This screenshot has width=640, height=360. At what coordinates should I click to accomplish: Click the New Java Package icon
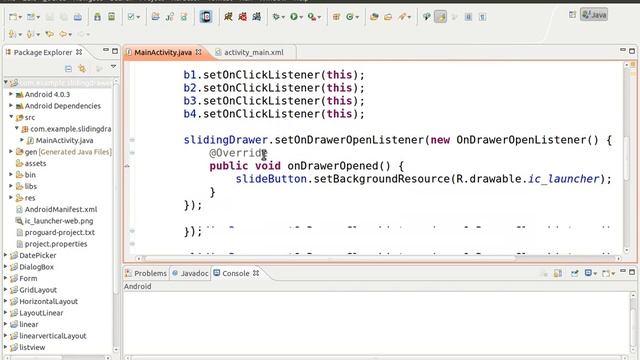pyautogui.click(x=336, y=17)
